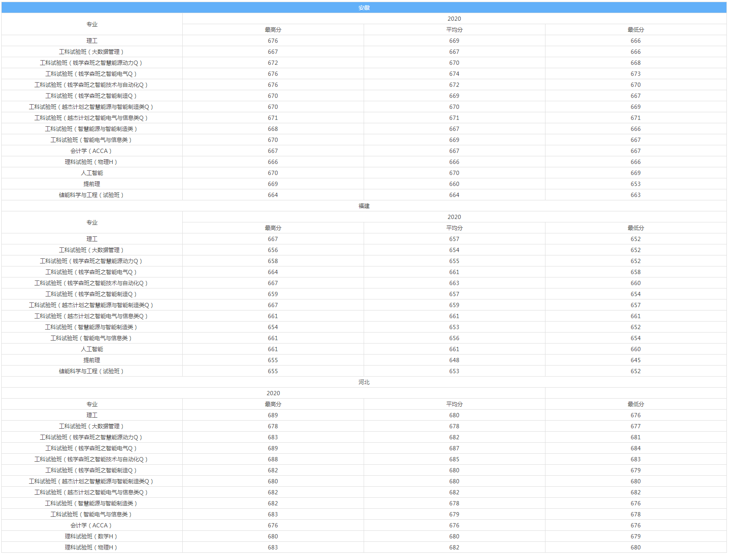Select 理科试验班（数学H）row label
This screenshot has height=560, width=729.
[x=91, y=536]
